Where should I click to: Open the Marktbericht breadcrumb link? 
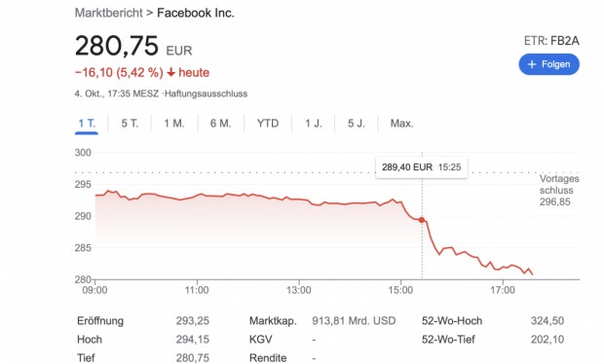(109, 13)
